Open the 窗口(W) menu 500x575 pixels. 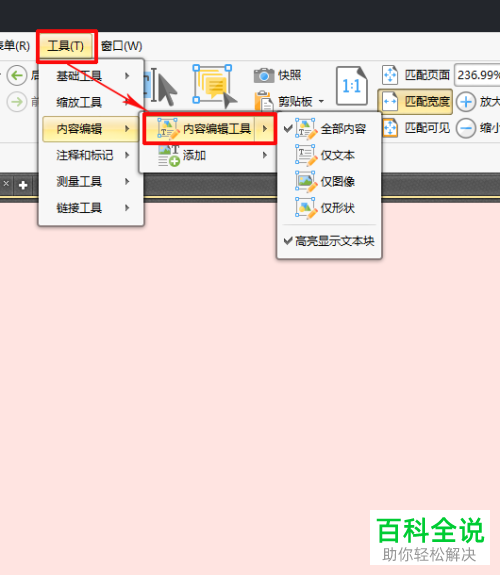(121, 46)
